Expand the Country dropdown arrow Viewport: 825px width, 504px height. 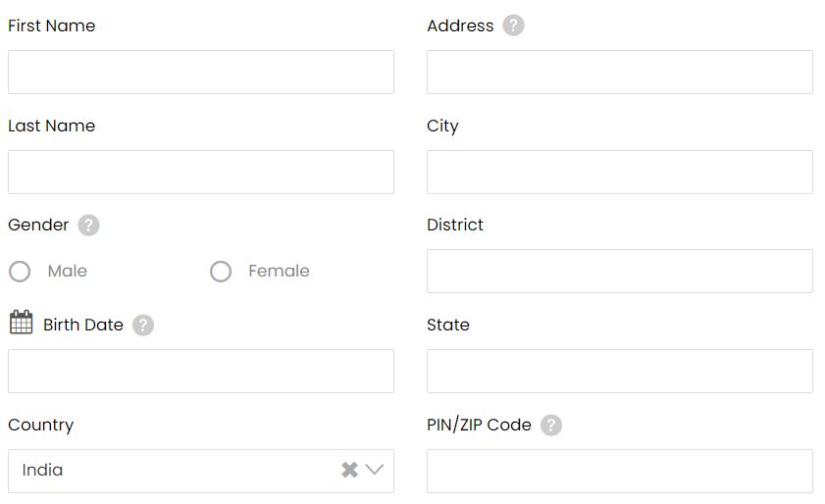pyautogui.click(x=374, y=470)
